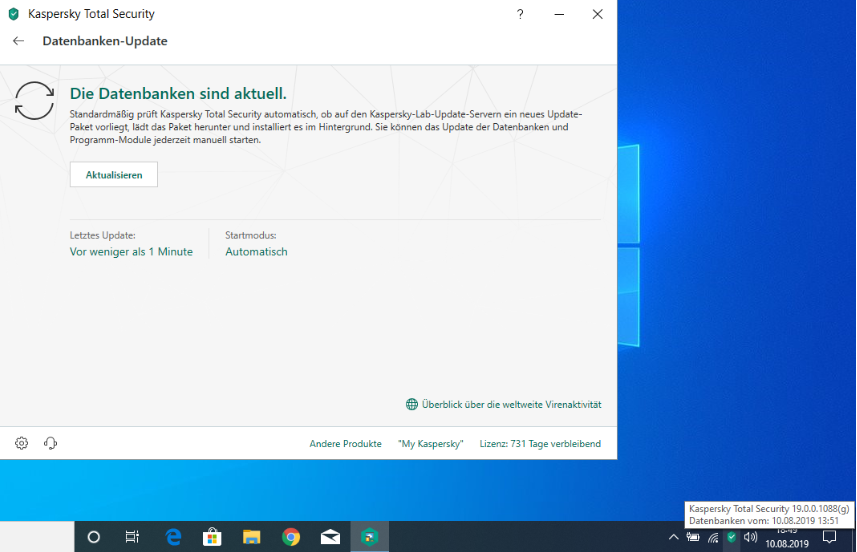Launch Microsoft Edge from the taskbar
This screenshot has height=552, width=857.
click(173, 537)
